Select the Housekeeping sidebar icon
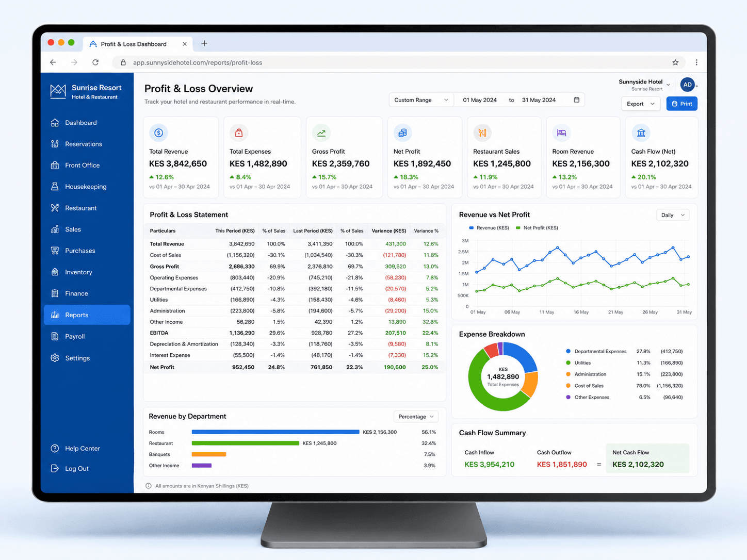747x560 pixels. [55, 187]
